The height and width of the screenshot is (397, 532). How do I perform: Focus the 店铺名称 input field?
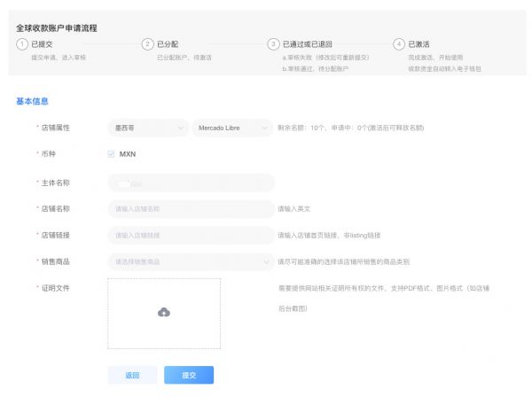191,209
